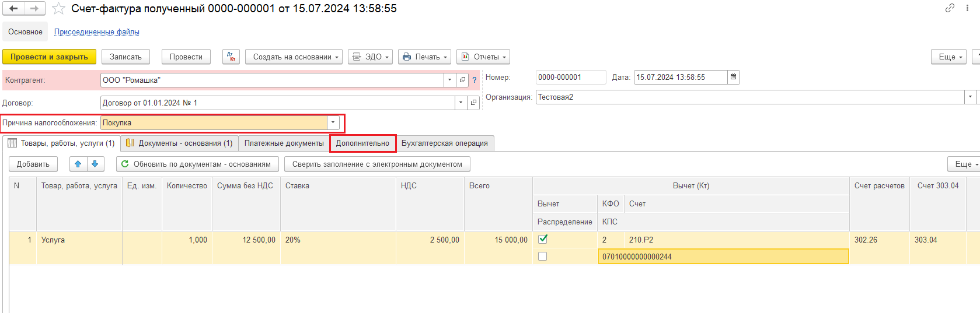Expand Причина налогообложения dropdown
The width and height of the screenshot is (980, 316).
coord(333,122)
